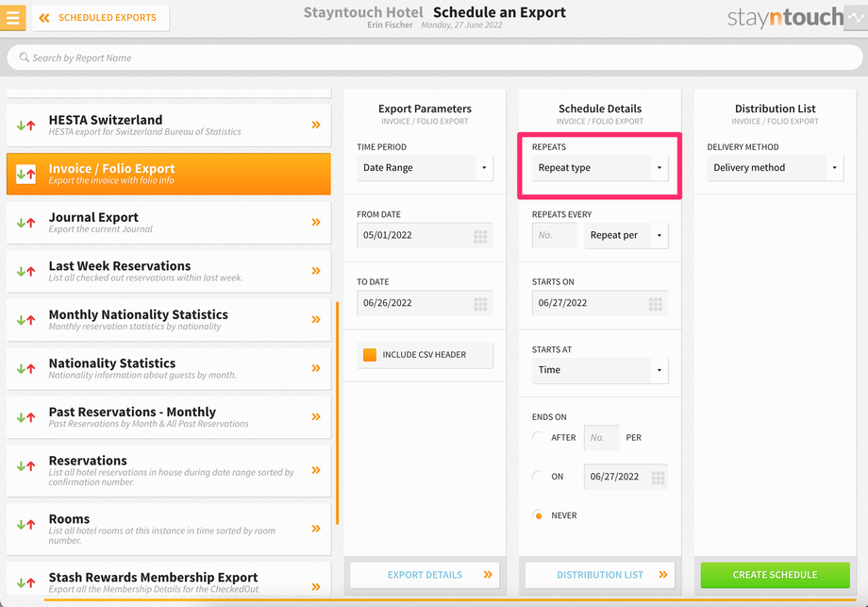
Task: Click the chevron arrow on Last Week Reservations row
Action: 316,271
